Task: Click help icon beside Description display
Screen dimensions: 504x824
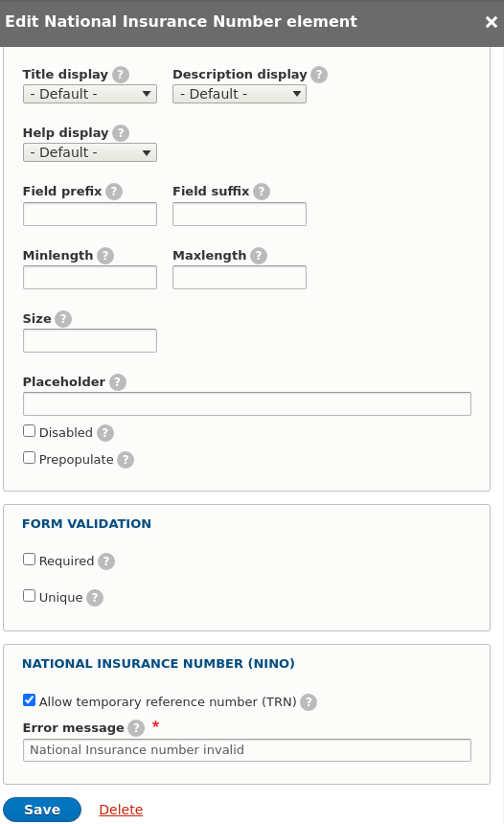Action: [319, 75]
